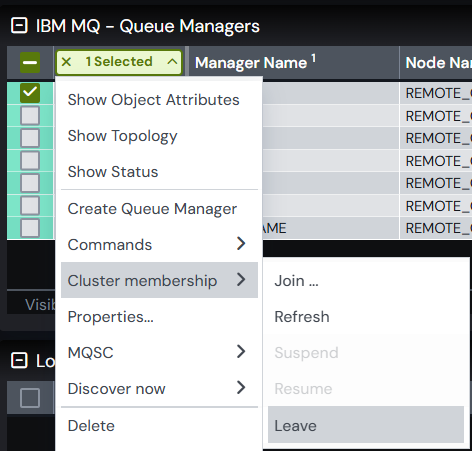Expand the Commands submenu
472x451 pixels.
(x=159, y=244)
